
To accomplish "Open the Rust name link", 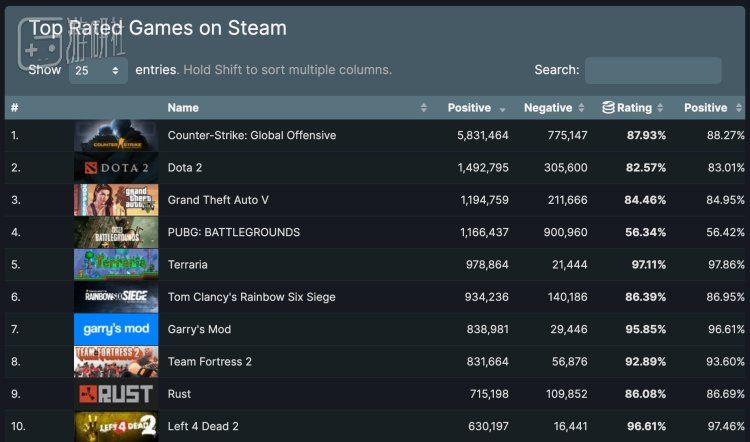I will 179,394.
